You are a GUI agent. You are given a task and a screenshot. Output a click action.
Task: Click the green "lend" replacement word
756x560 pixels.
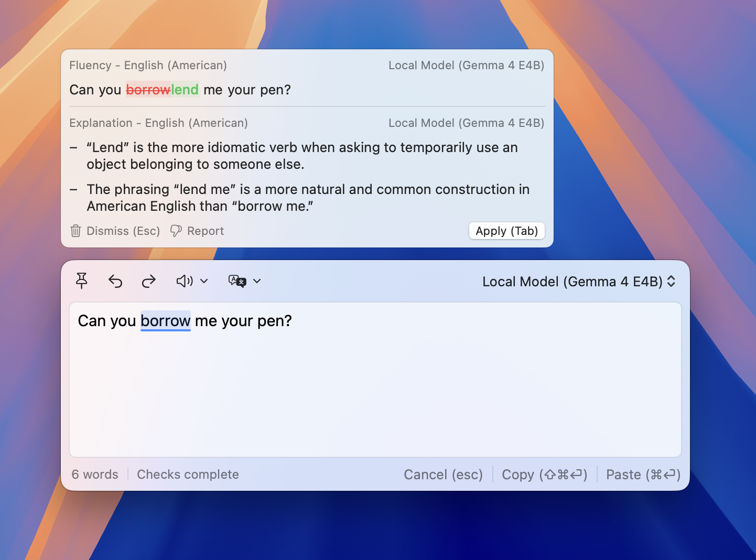point(185,90)
